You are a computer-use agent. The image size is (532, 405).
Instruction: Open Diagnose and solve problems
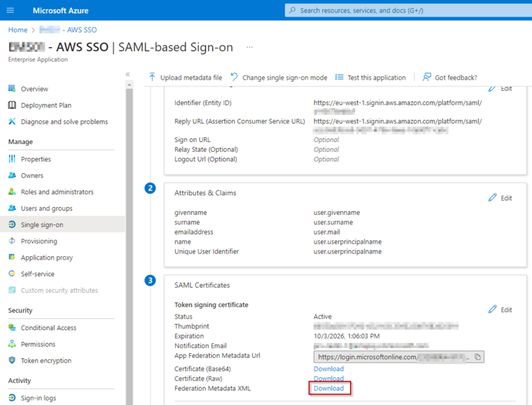[x=64, y=122]
